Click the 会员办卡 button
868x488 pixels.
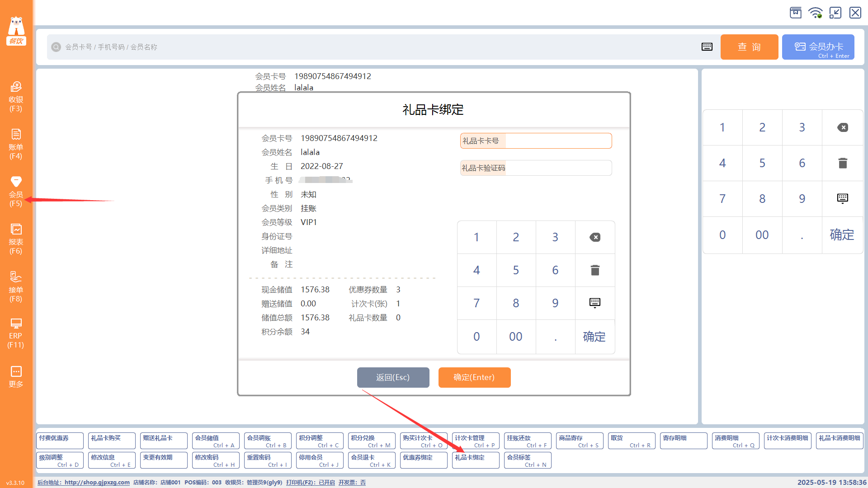pos(818,47)
